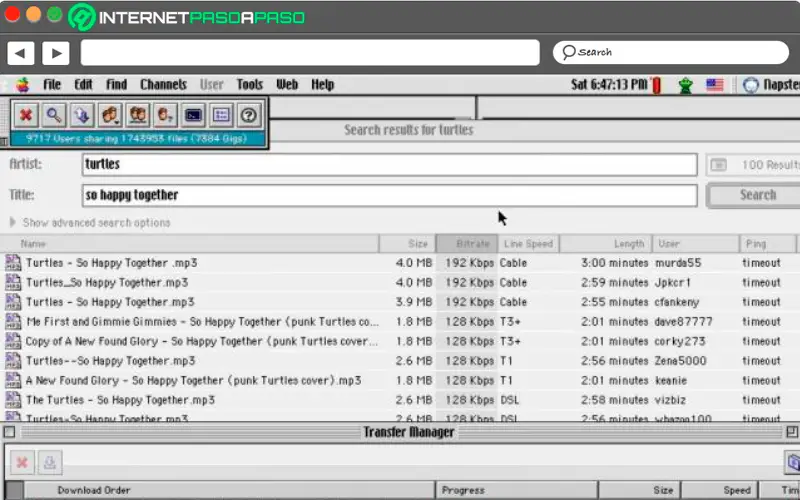Open the Web menu
800x500 pixels.
pos(287,85)
